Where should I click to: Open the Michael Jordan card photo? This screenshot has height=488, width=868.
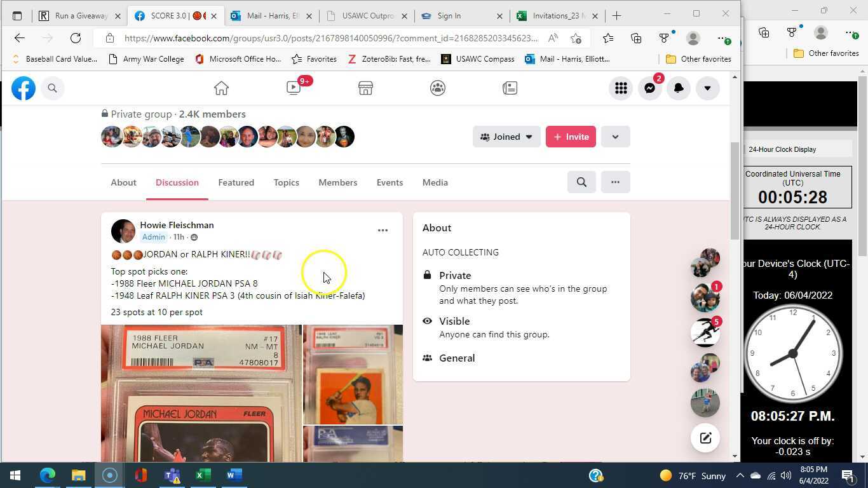[x=201, y=394]
